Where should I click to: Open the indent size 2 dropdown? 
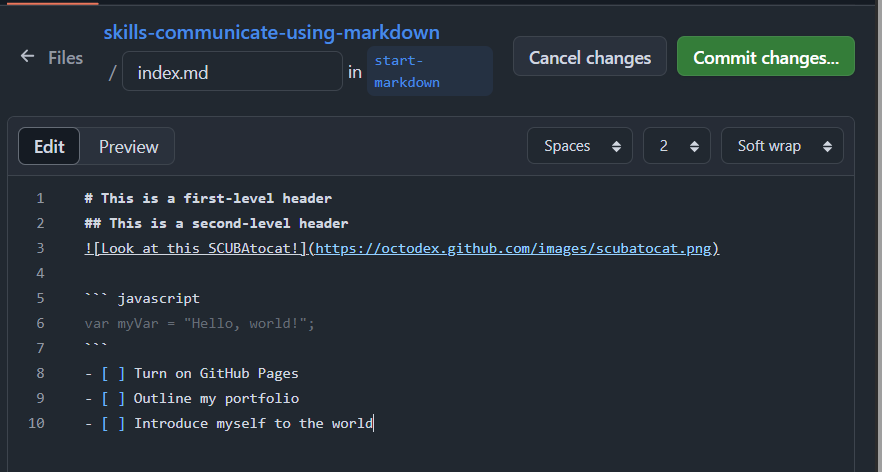coord(677,146)
